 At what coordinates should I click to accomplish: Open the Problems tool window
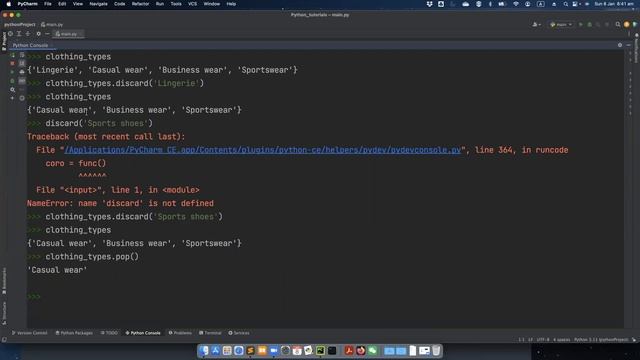(180, 333)
